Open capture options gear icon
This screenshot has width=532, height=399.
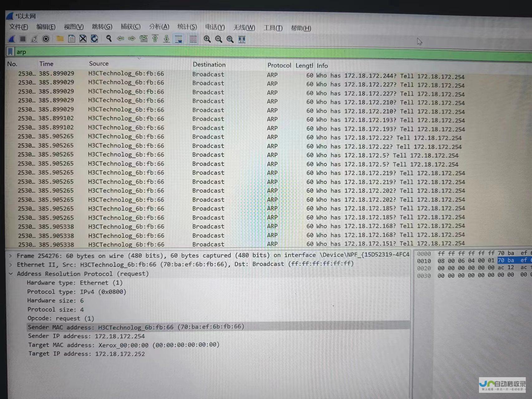[x=46, y=39]
